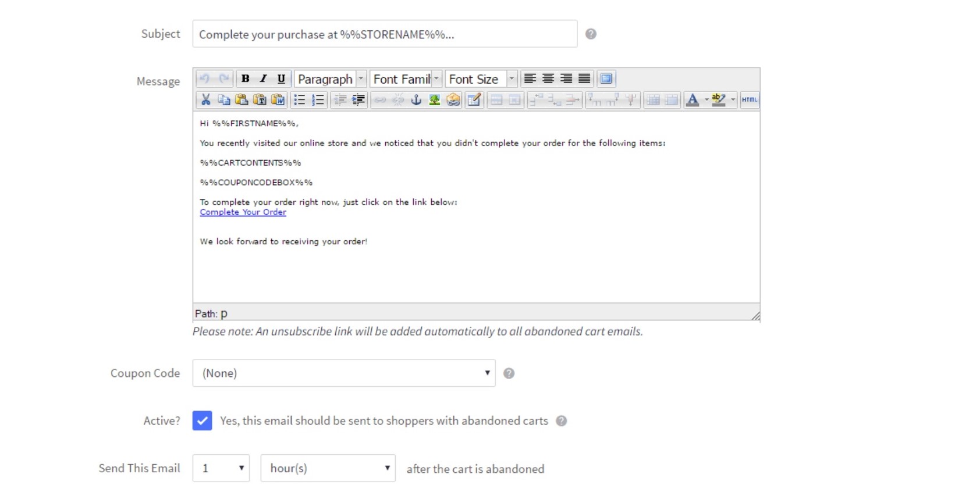
Task: Underline the selected message text
Action: point(281,79)
